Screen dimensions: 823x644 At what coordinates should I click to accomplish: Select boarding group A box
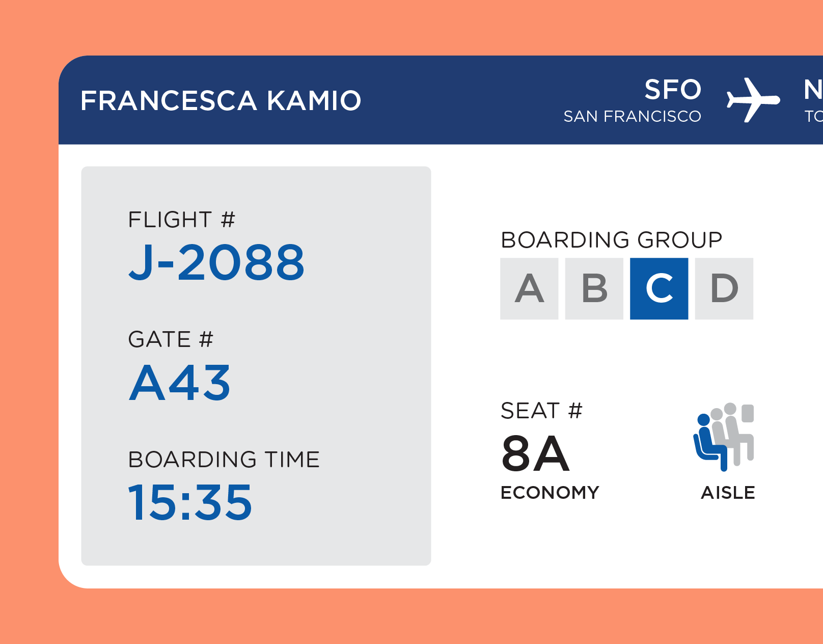pos(529,288)
